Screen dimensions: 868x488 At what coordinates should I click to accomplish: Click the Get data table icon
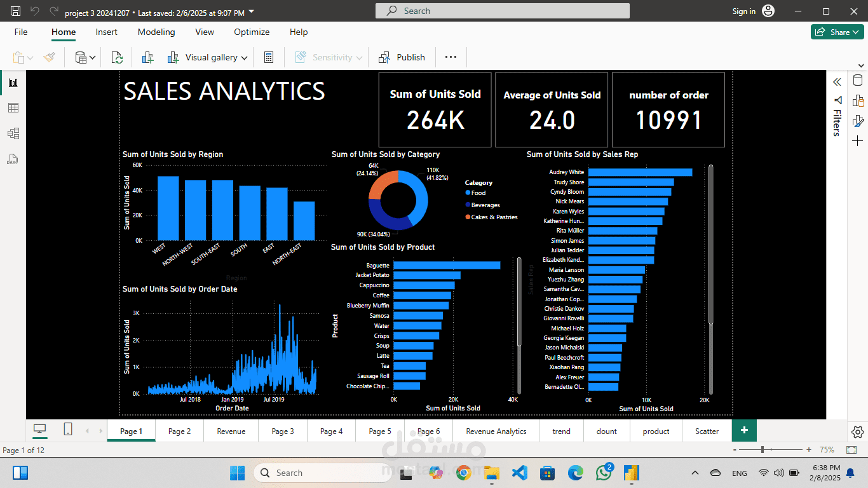pos(81,57)
